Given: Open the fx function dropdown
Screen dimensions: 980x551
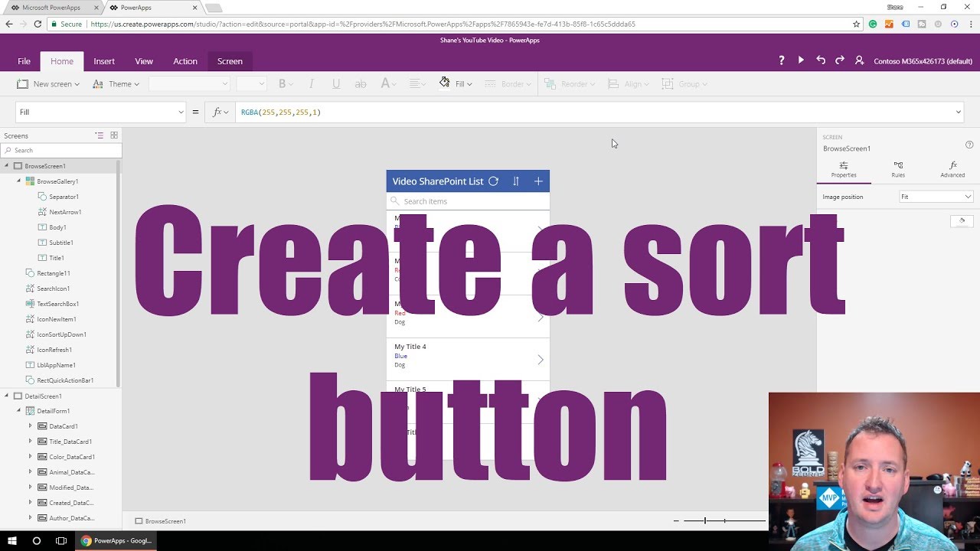Looking at the screenshot, I should coord(220,112).
